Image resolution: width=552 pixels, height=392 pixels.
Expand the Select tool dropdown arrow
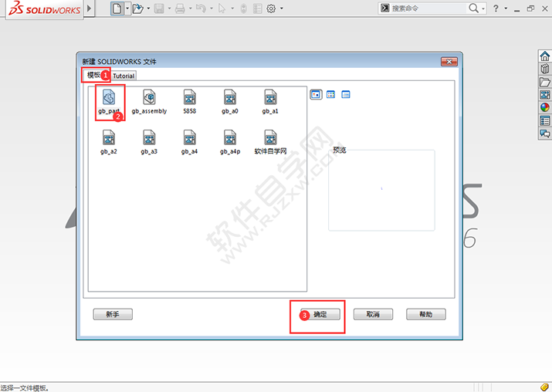232,8
